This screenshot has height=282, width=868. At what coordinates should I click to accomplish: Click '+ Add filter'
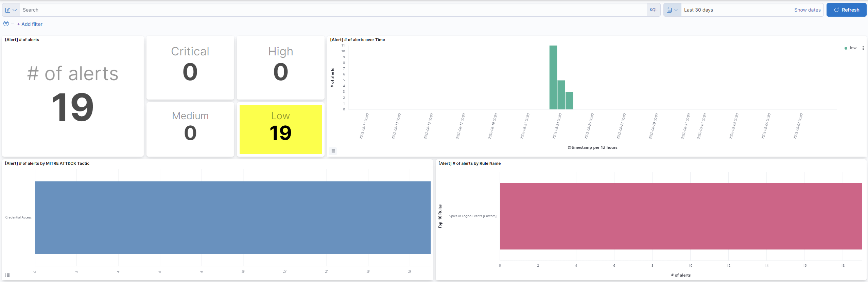(30, 24)
